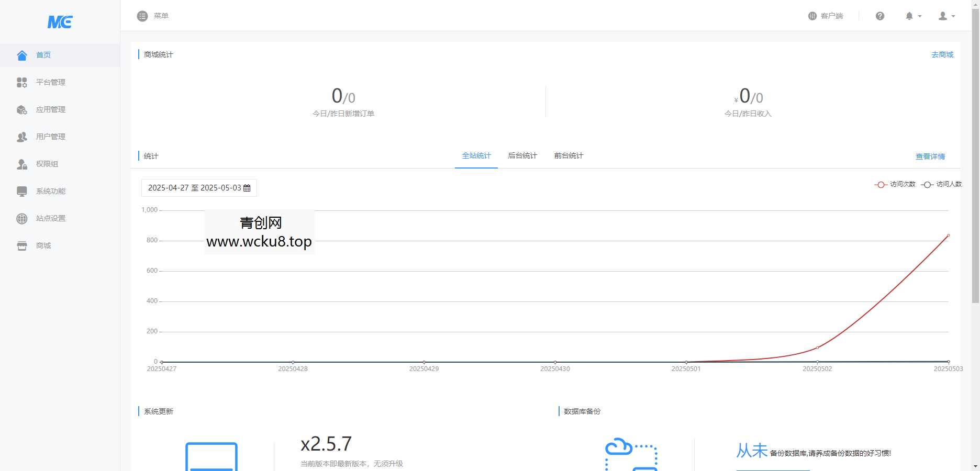Switch to 后台统计 tab
This screenshot has width=980, height=471.
pyautogui.click(x=522, y=156)
